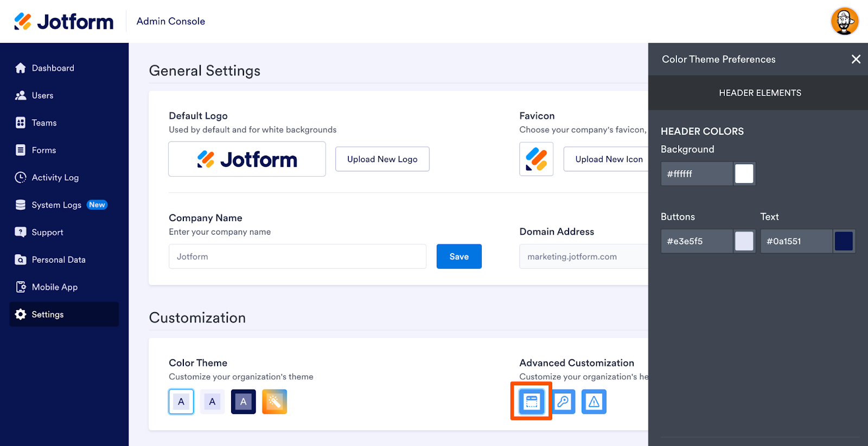Pick the Buttons color swatch
The height and width of the screenshot is (446, 868).
point(744,241)
